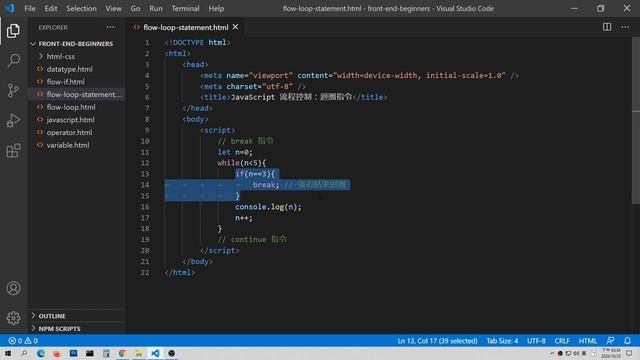Open the Accounts menu icon
The image size is (640, 360).
point(13,288)
